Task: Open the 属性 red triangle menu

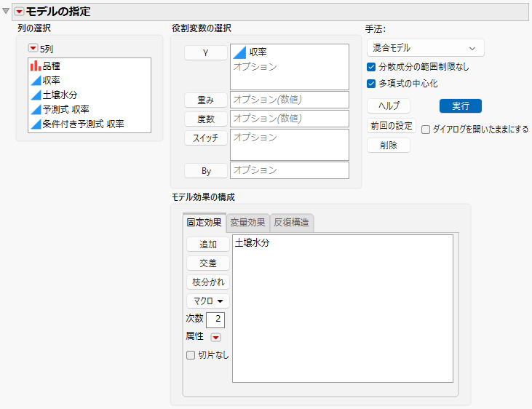Action: (x=216, y=338)
